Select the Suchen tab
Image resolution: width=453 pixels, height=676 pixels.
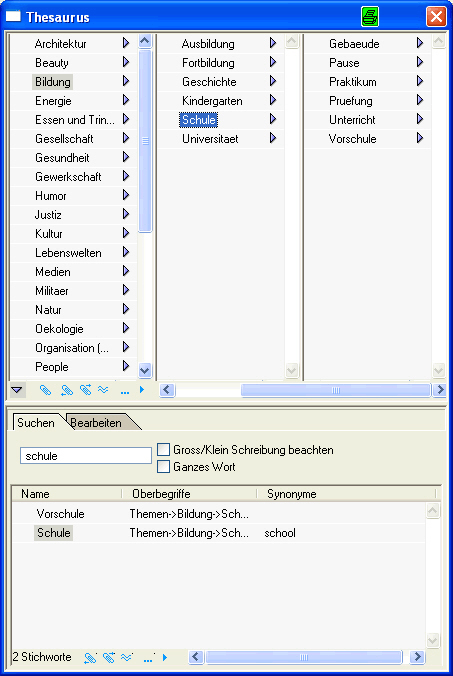pos(36,422)
